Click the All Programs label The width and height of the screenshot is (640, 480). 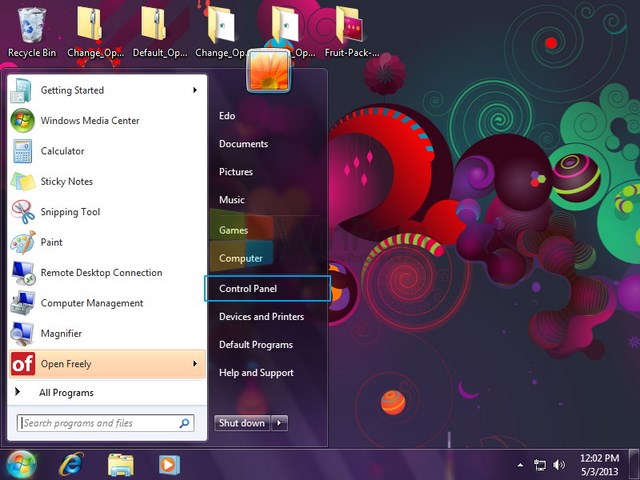(66, 393)
